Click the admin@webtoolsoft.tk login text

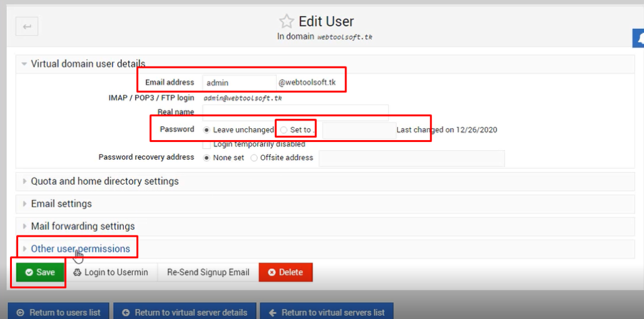click(x=243, y=99)
